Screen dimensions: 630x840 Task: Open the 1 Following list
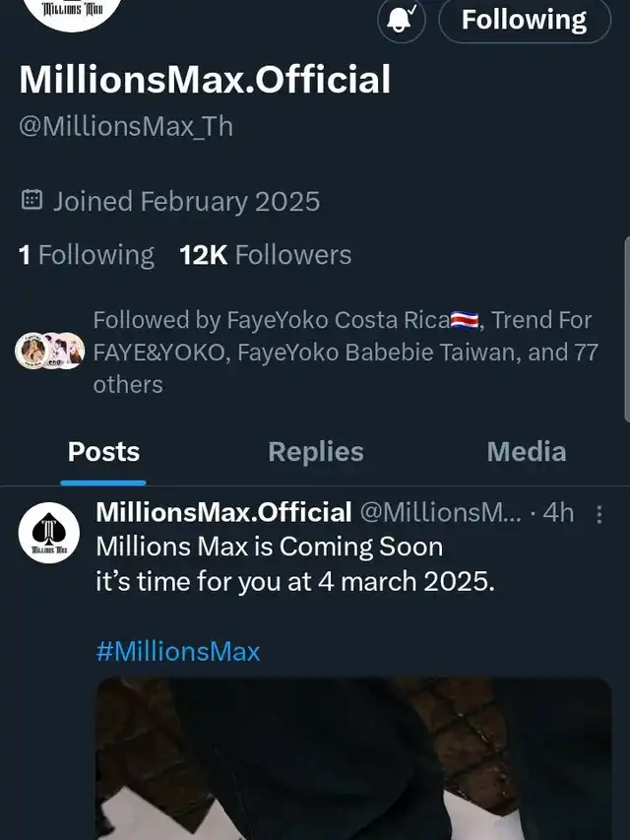pos(87,255)
